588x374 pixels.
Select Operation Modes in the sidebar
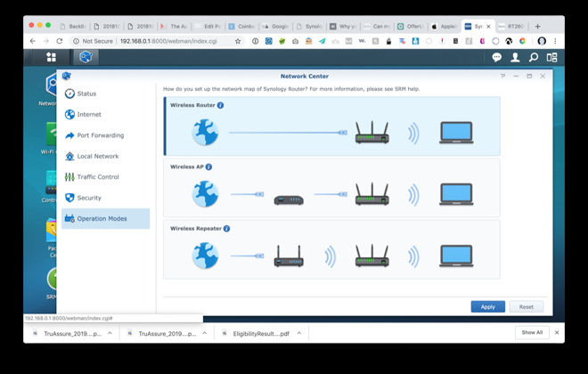click(x=105, y=218)
